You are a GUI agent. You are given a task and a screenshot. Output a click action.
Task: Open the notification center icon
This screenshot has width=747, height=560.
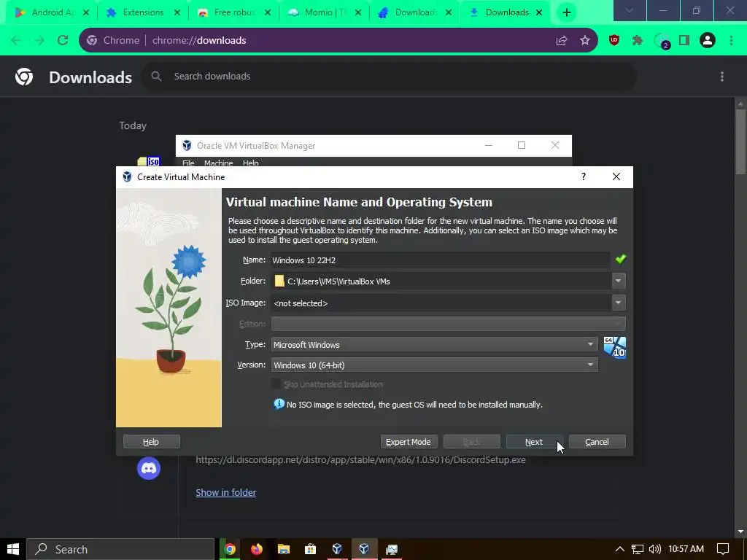pos(723,549)
